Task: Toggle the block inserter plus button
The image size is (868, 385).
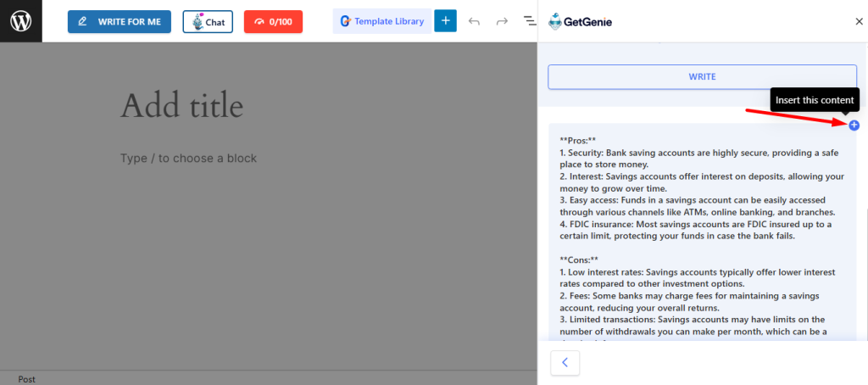Action: 445,21
